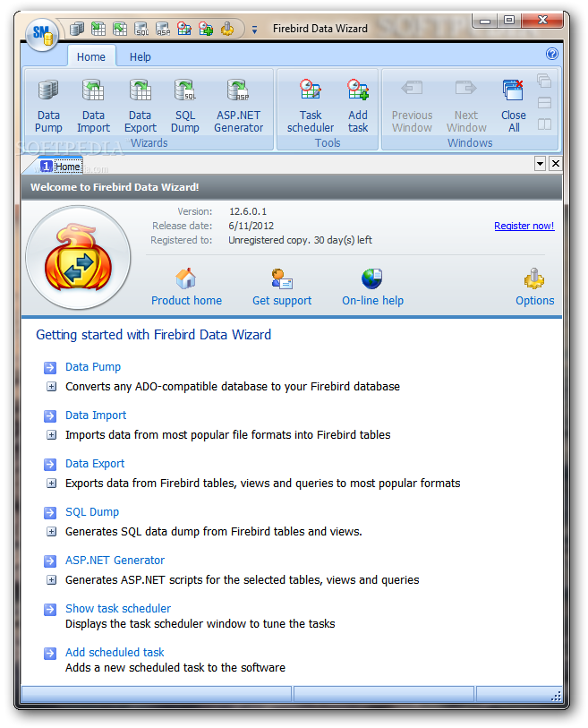
Task: Open the document tabs list dropdown arrow
Action: (x=540, y=164)
